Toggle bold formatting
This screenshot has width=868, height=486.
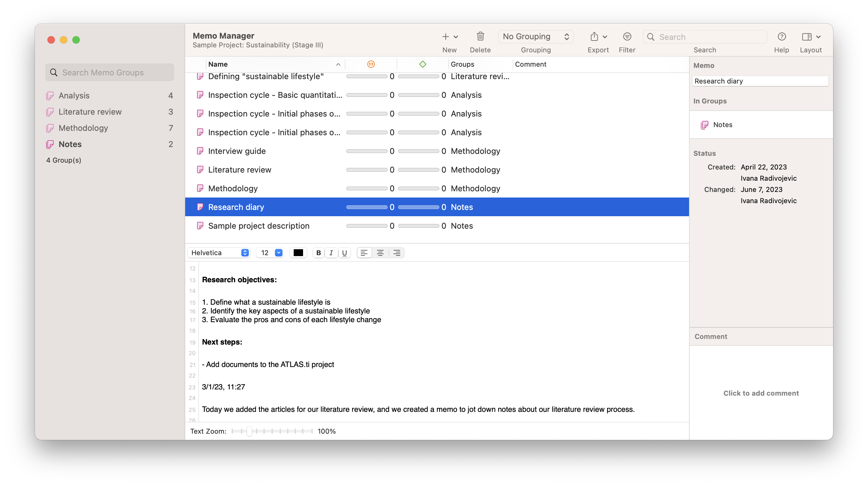[x=318, y=253]
